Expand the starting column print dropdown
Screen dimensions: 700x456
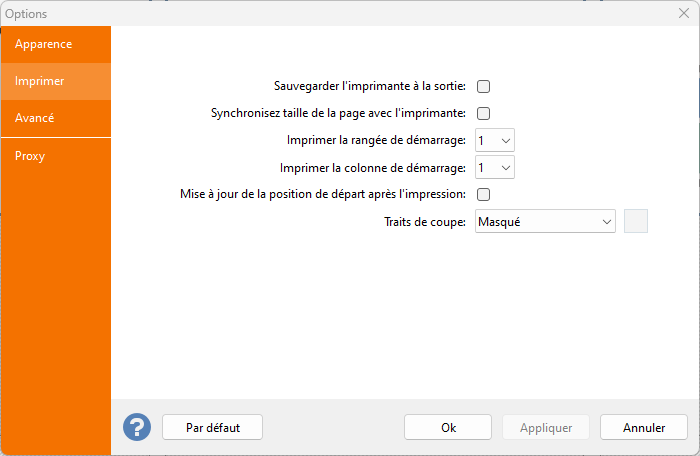pos(495,168)
